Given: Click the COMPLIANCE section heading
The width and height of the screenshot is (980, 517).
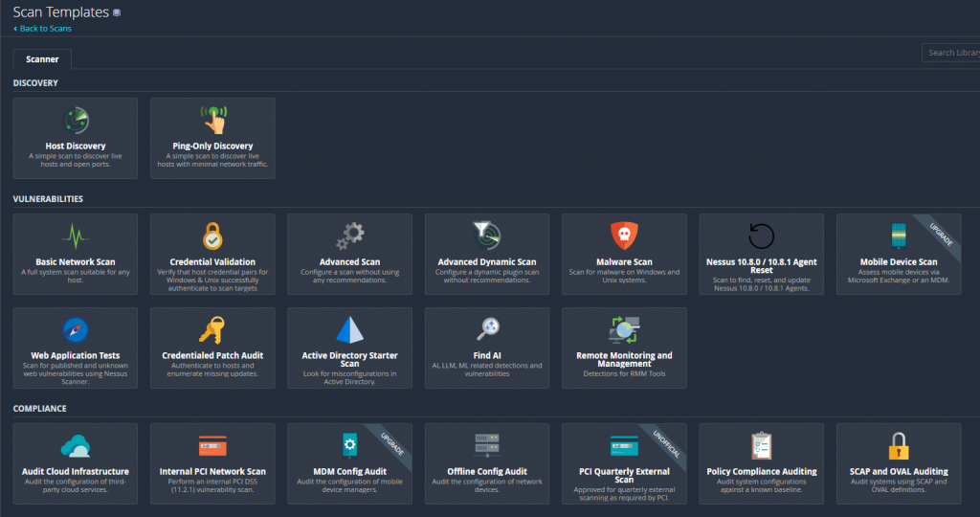Looking at the screenshot, I should [40, 408].
